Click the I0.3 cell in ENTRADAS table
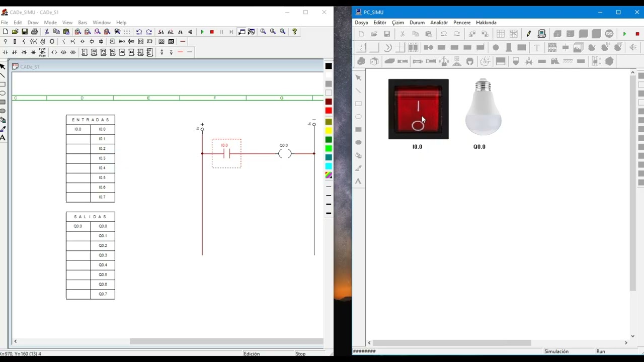 (102, 158)
